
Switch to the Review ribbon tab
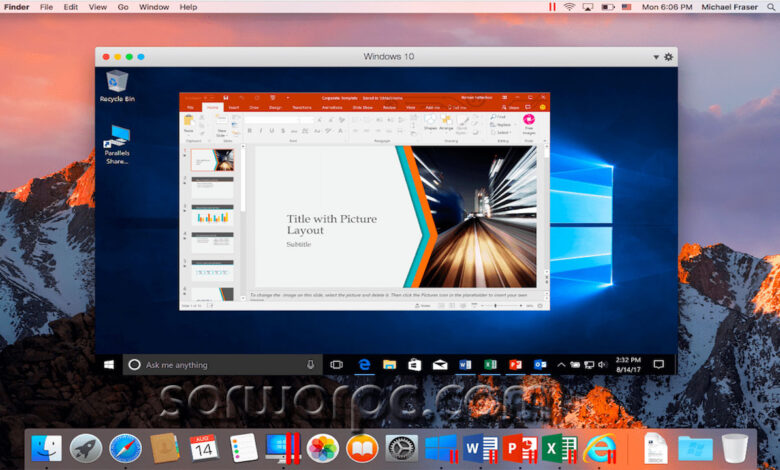click(x=390, y=107)
